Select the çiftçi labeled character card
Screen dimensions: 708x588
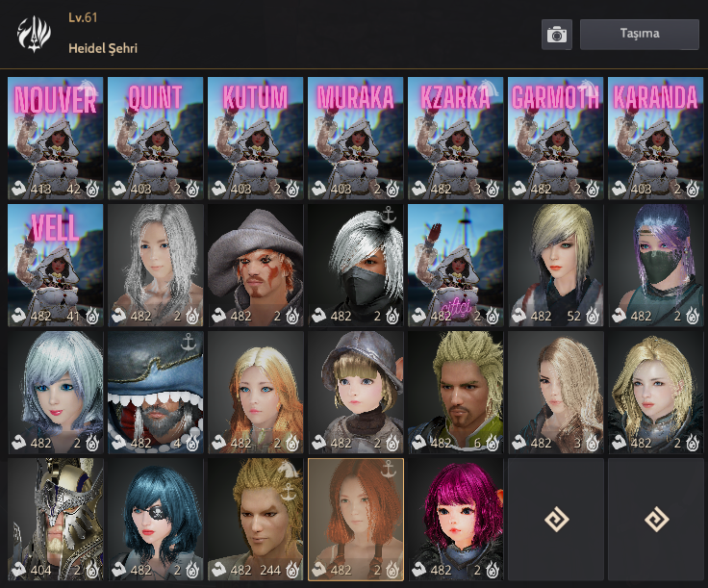456,265
